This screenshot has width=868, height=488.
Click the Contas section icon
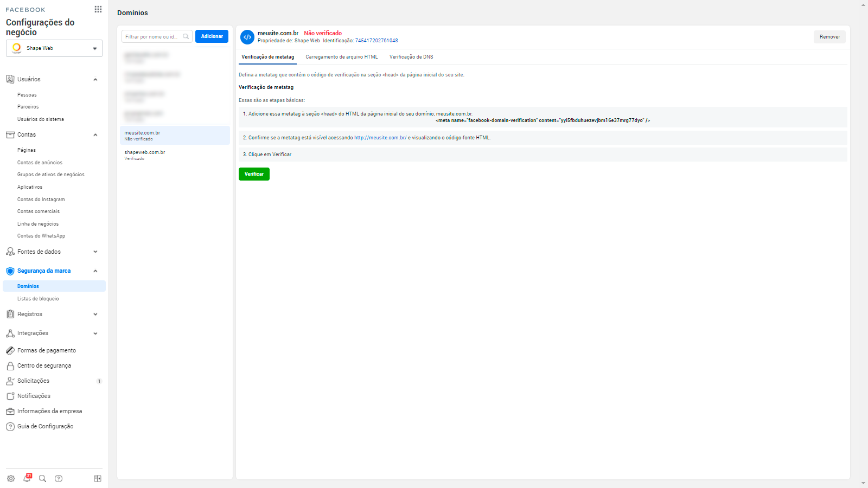click(10, 134)
